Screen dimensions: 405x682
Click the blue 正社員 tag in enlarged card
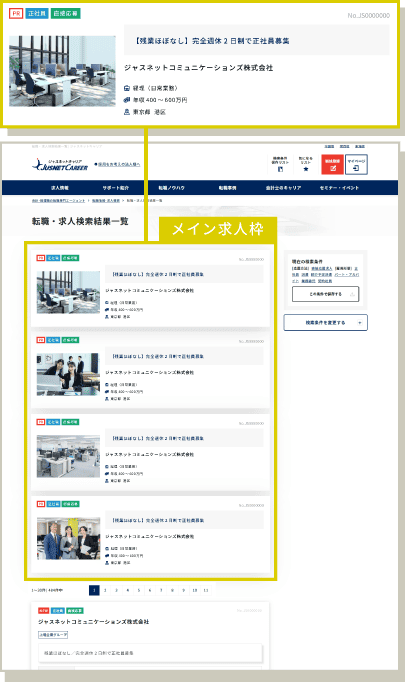coord(37,13)
